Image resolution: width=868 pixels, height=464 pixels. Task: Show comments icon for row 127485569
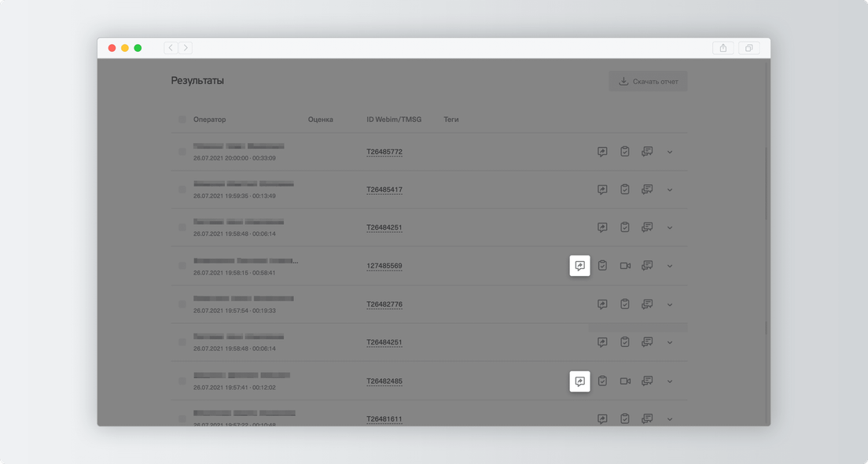click(x=647, y=266)
